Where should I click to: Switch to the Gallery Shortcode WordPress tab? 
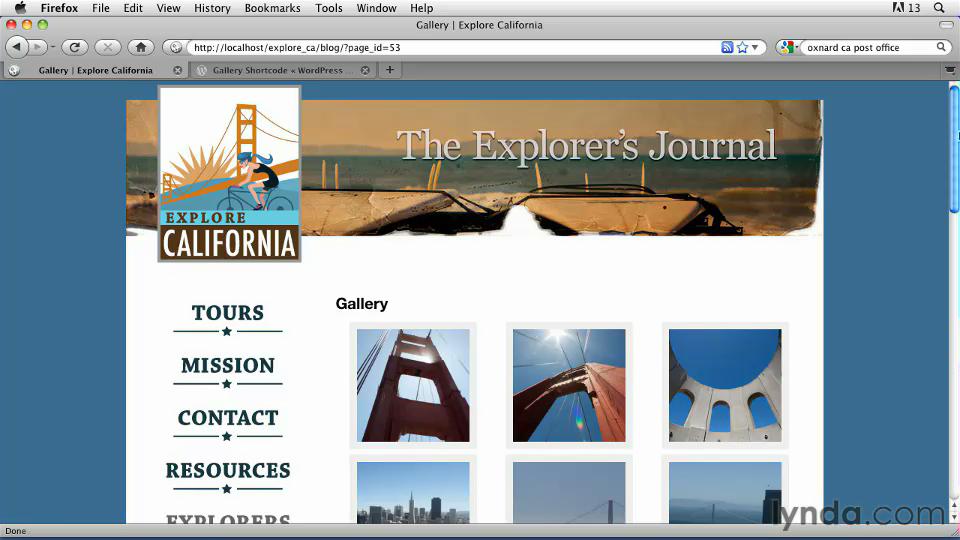[x=283, y=70]
